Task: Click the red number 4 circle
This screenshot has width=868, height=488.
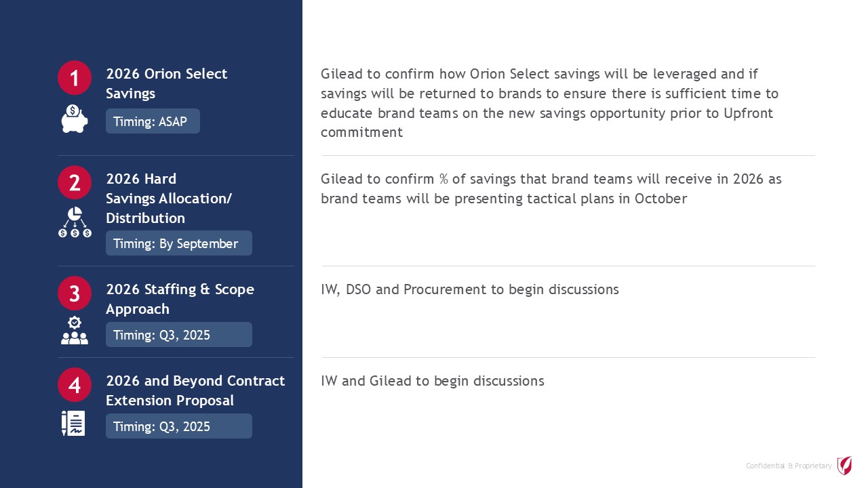Action: coord(75,385)
